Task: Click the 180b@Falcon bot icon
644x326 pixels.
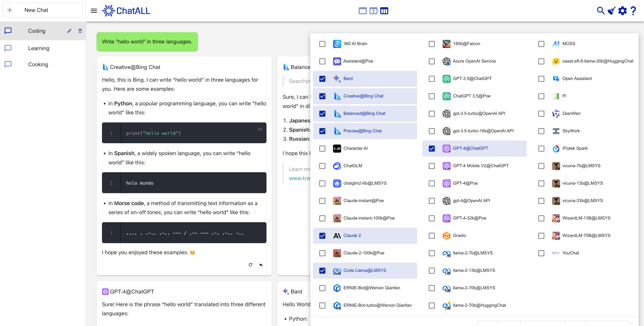Action: click(x=446, y=44)
